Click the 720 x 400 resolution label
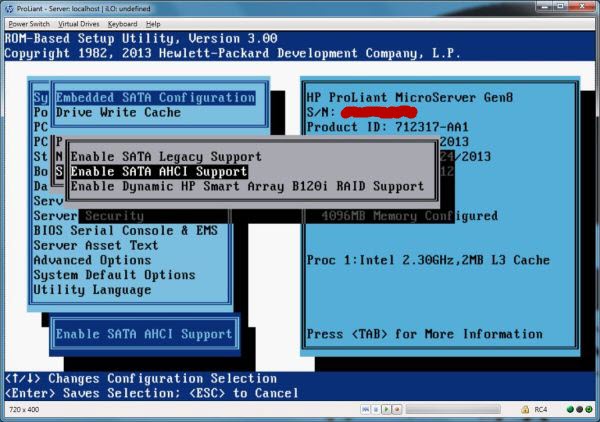 [24, 409]
